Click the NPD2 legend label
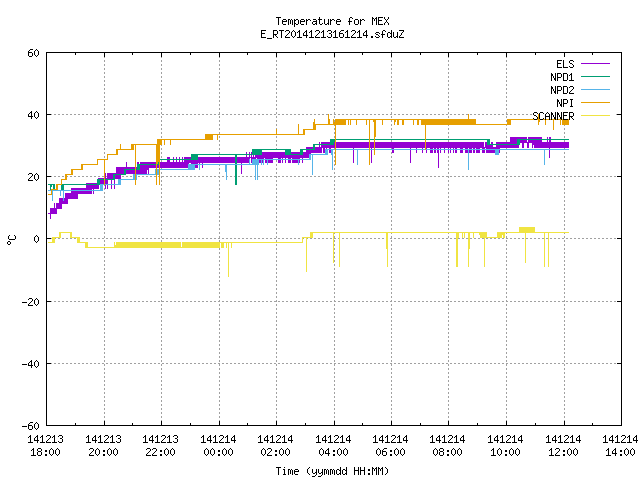The width and height of the screenshot is (640, 480). click(562, 90)
